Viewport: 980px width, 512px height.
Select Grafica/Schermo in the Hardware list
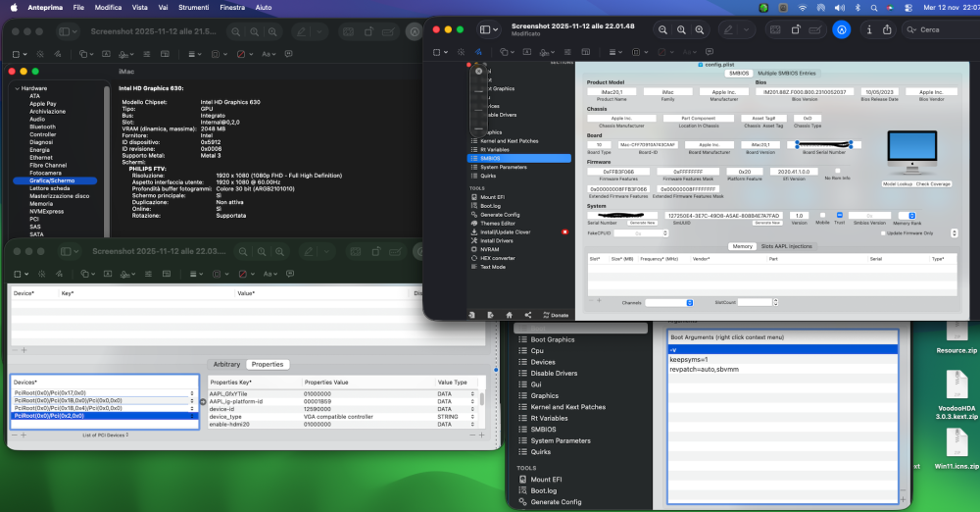pos(54,180)
